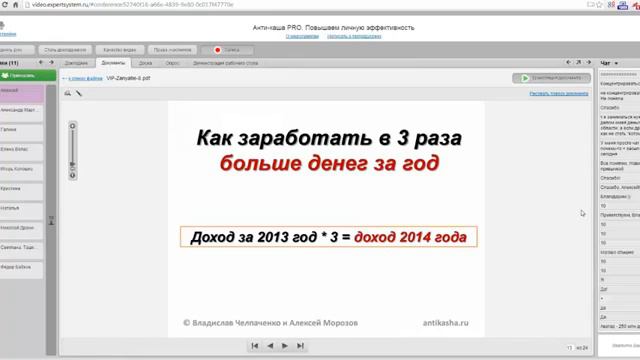Click the file name VIP-Zanyatie-II.pdf
The width and height of the screenshot is (640, 360).
click(x=128, y=78)
